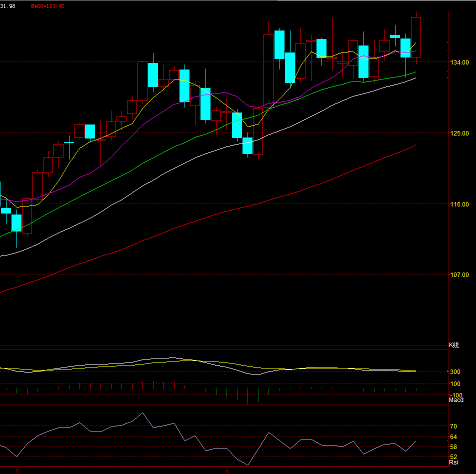Click the MA60=123.45 indicator label

[x=47, y=6]
